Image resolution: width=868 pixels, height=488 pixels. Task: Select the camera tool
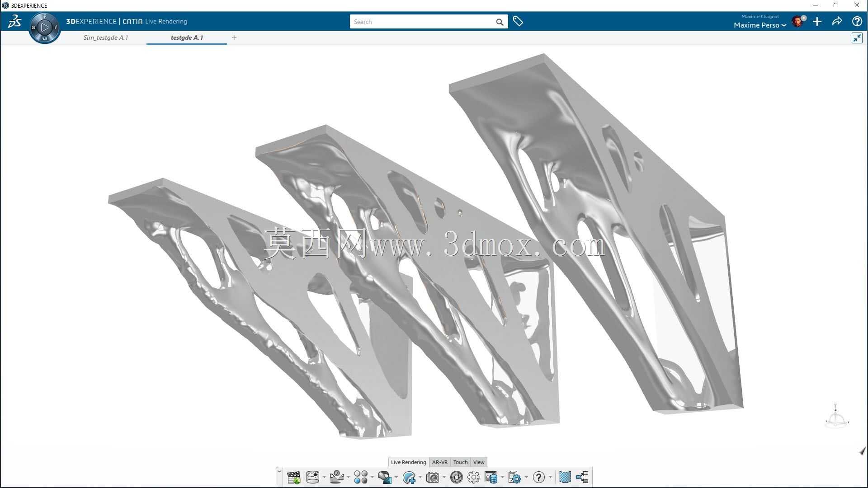pos(433,477)
